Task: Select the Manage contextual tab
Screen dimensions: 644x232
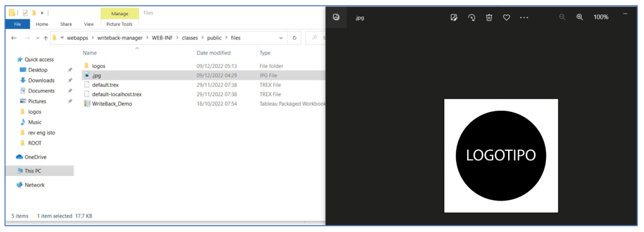Action: 119,14
